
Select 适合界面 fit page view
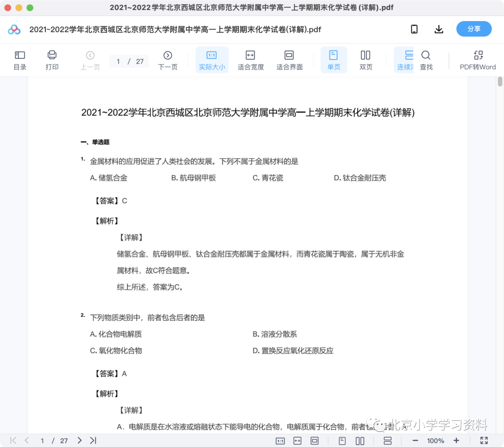[289, 60]
